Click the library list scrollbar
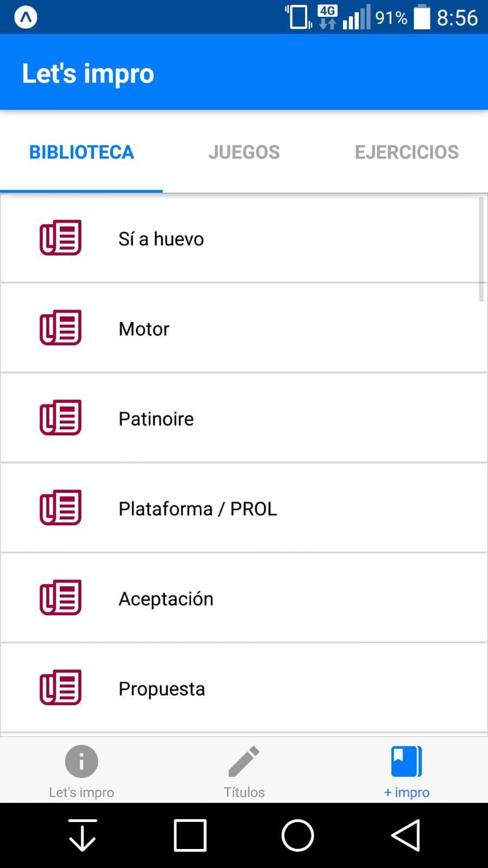 click(481, 249)
